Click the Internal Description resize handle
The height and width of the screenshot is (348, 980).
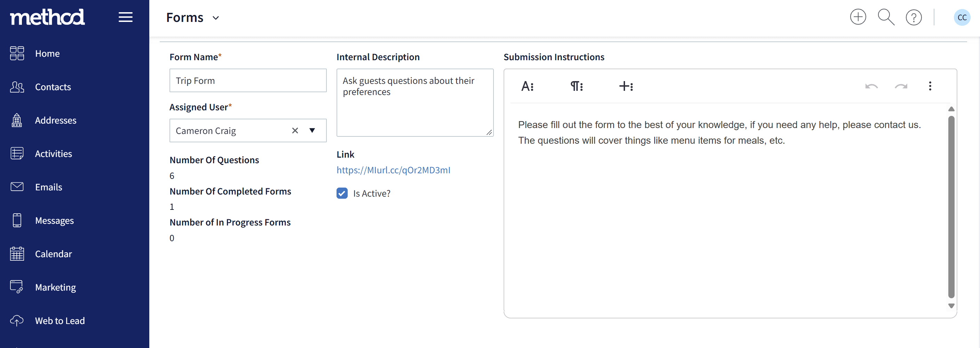pos(489,132)
